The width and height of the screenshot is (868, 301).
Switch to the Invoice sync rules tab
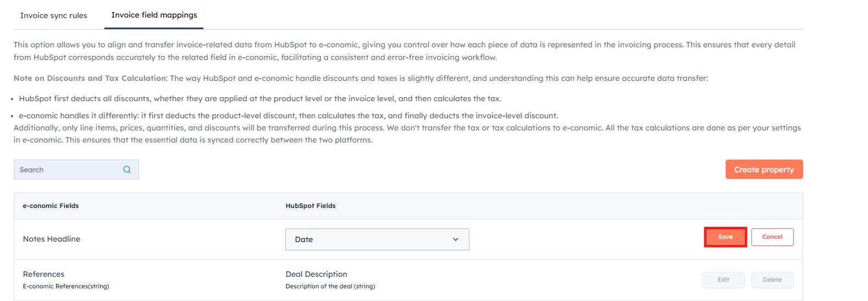pyautogui.click(x=53, y=15)
